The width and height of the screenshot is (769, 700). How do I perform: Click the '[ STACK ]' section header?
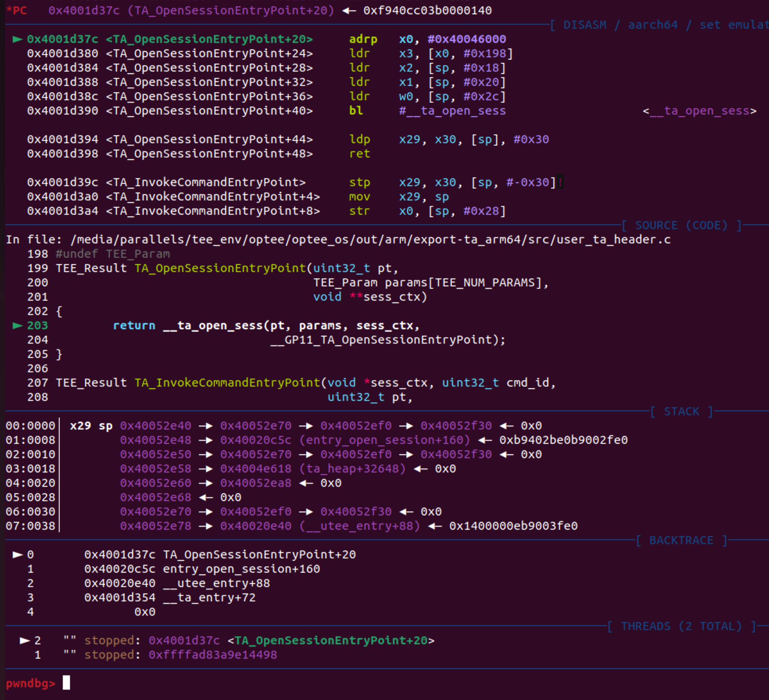coord(682,411)
